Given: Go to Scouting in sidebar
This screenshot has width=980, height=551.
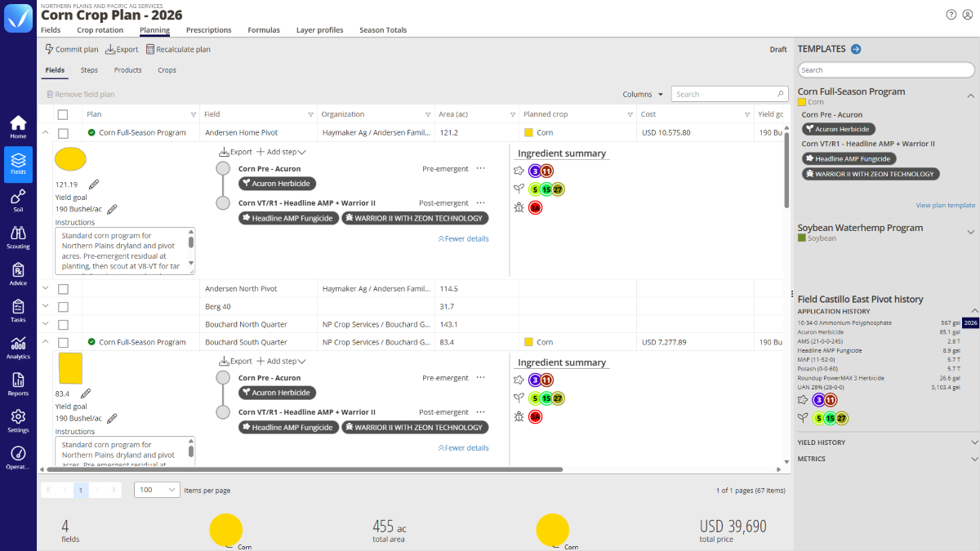Looking at the screenshot, I should click(18, 238).
